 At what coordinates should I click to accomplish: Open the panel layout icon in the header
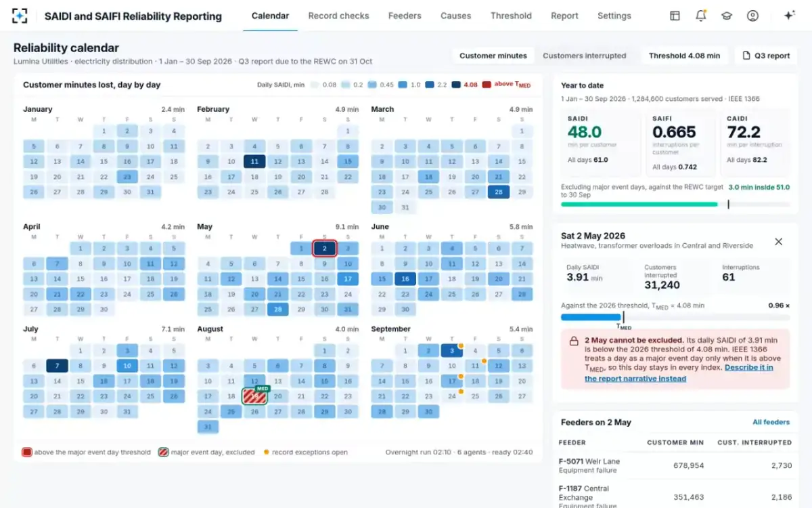(x=675, y=16)
